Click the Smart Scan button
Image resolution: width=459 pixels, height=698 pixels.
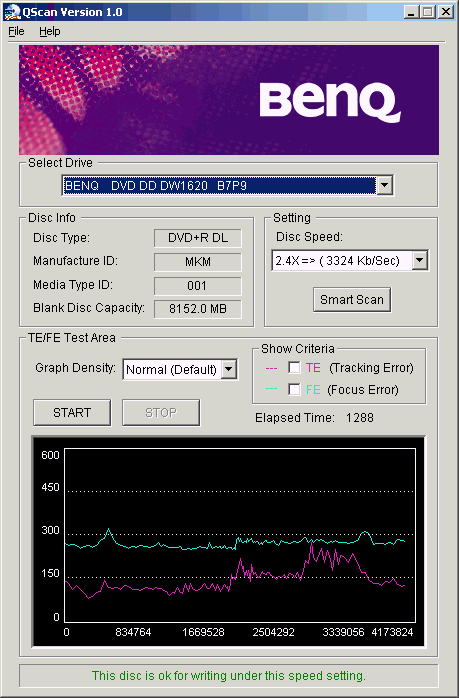[x=352, y=300]
